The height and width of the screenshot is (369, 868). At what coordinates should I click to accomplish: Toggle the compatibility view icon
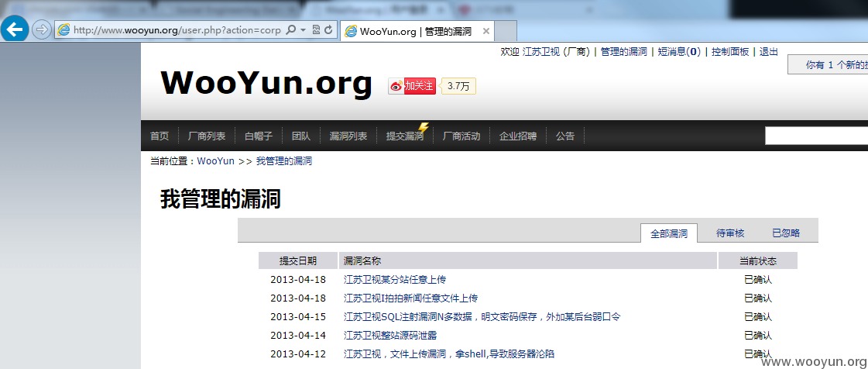[316, 30]
